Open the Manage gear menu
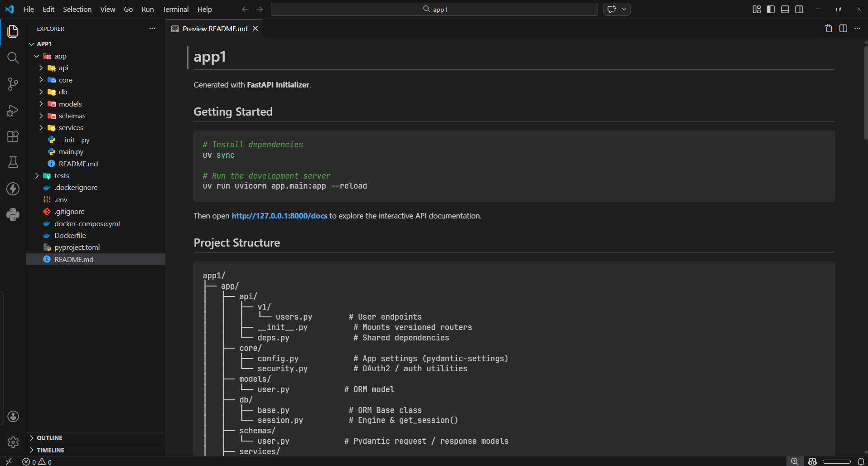 click(13, 442)
